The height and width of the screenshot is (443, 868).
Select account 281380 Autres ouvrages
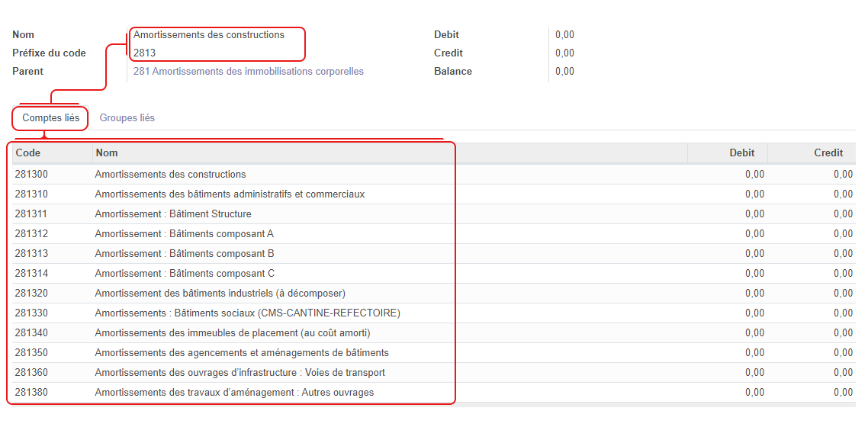434,393
